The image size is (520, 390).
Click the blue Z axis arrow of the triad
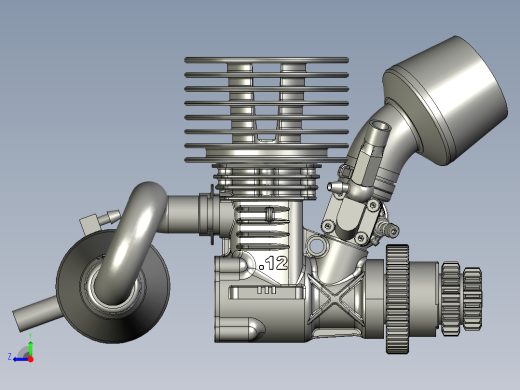coord(20,359)
